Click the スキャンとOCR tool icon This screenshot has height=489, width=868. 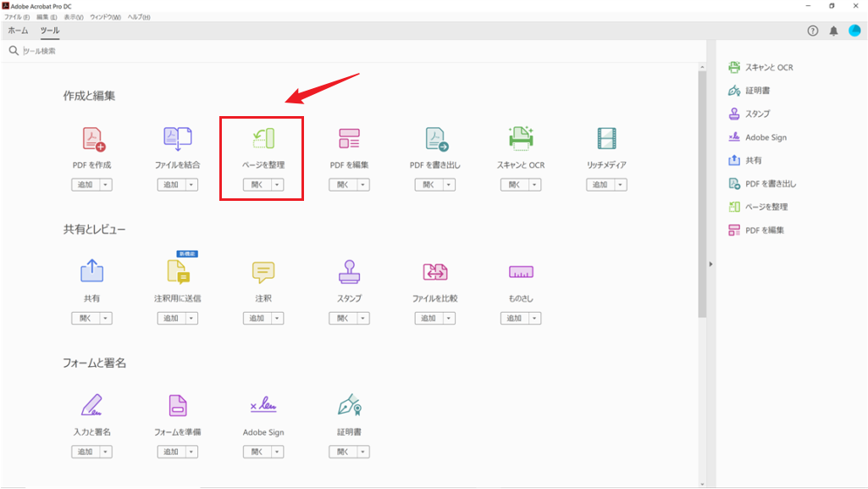[x=521, y=138]
